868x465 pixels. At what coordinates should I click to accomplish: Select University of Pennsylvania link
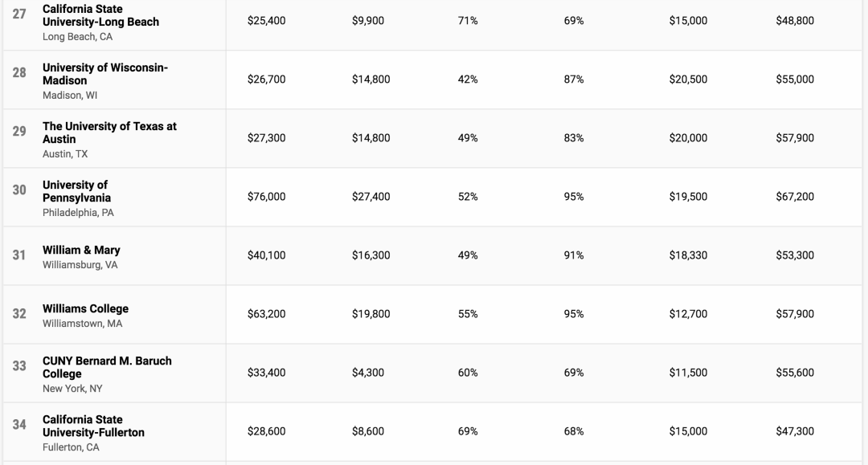tap(77, 191)
